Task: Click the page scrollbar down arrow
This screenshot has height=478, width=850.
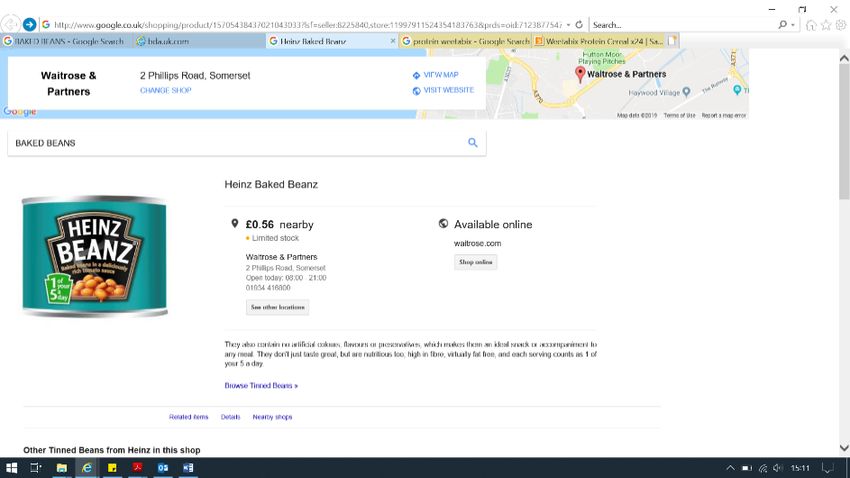Action: pos(844,448)
